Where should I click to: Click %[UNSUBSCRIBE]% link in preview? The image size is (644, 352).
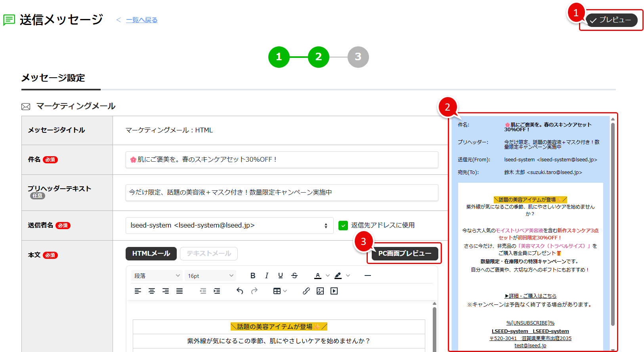coord(530,323)
